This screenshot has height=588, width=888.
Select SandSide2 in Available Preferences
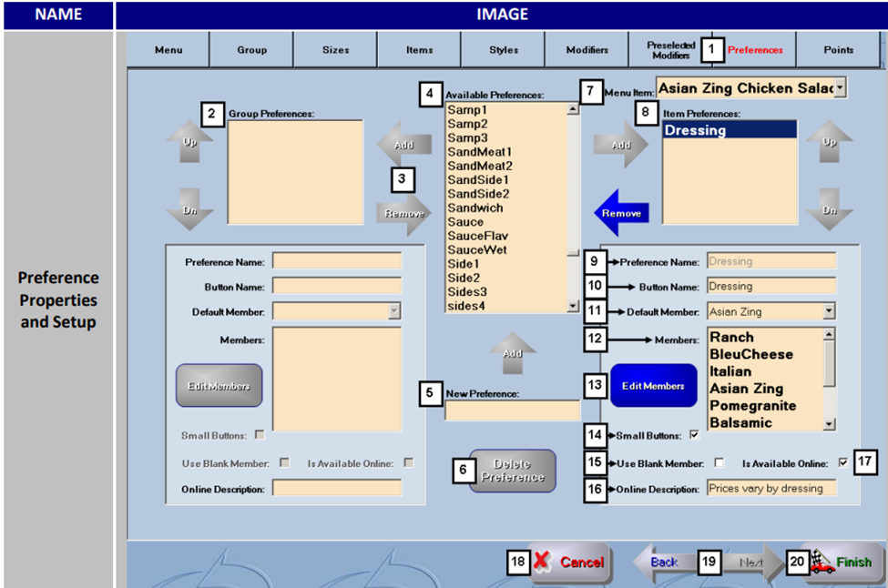coord(506,194)
